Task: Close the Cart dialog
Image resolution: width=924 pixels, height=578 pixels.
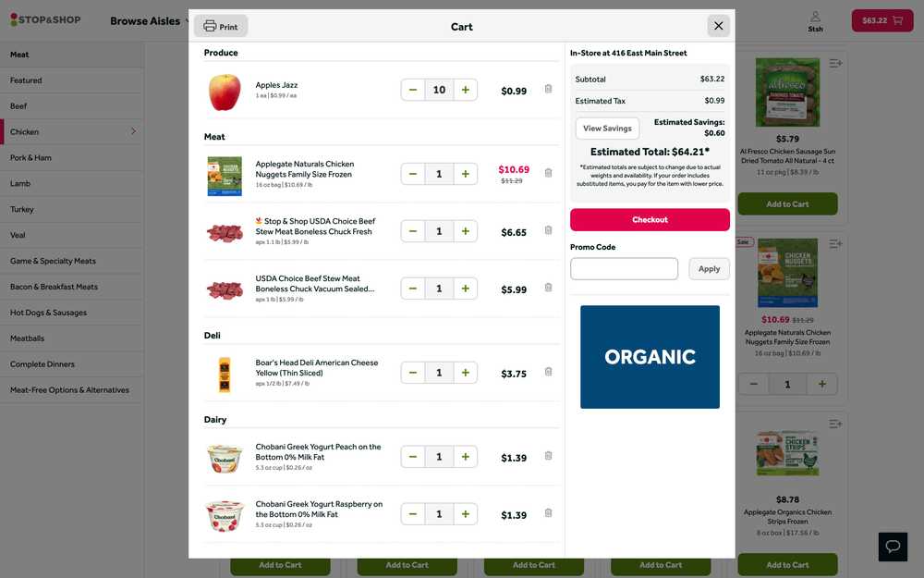Action: tap(719, 26)
